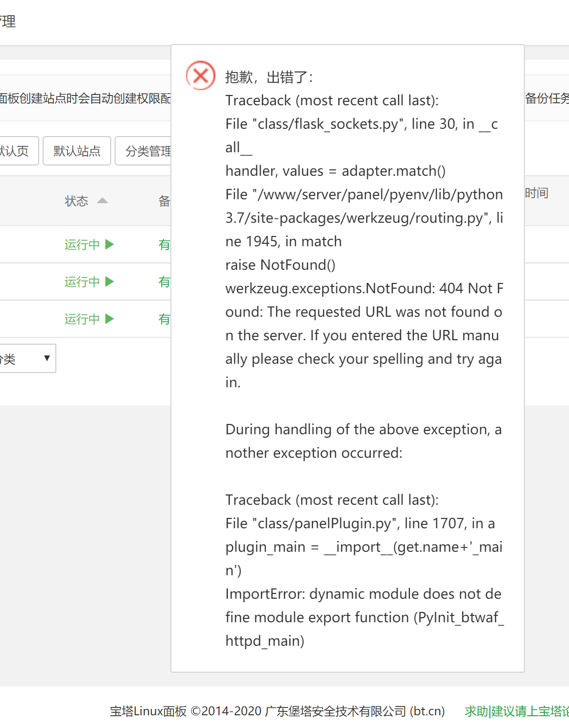
Task: Open the 默认站点 button
Action: (x=77, y=151)
